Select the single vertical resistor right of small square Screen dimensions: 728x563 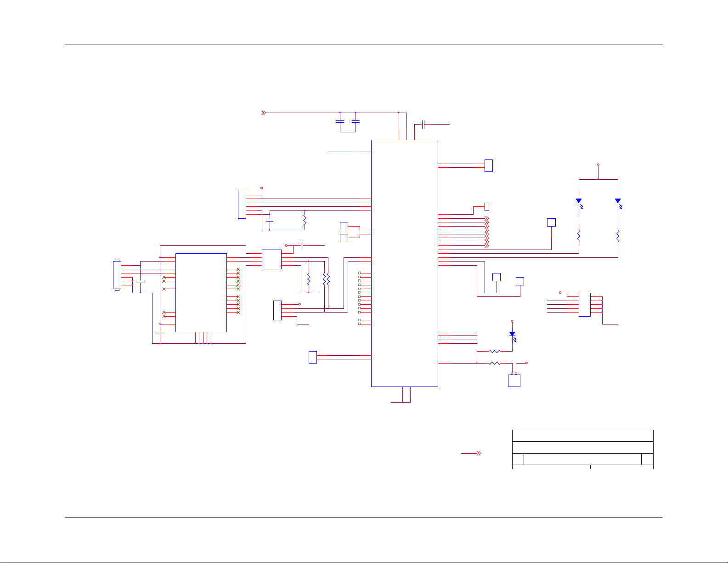tap(309, 279)
